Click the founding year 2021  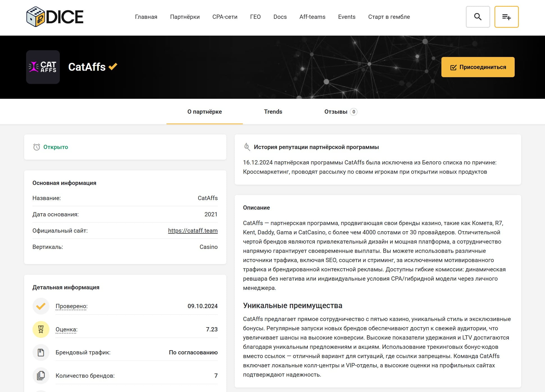[x=211, y=214]
